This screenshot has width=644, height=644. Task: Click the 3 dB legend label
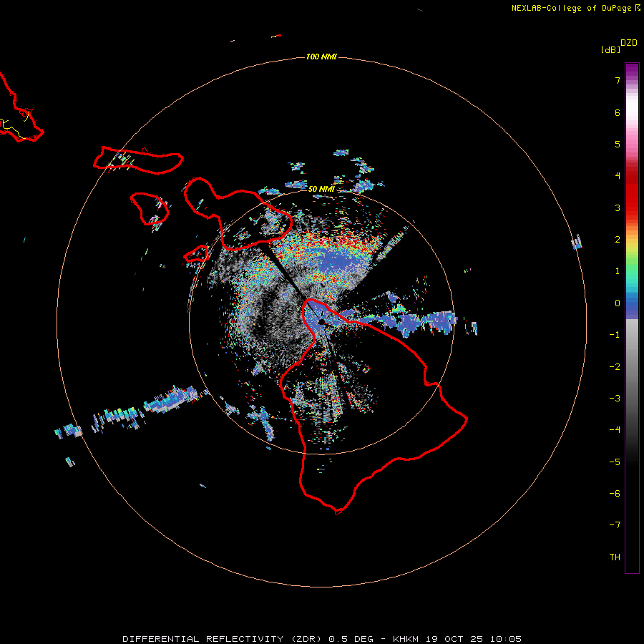[618, 208]
